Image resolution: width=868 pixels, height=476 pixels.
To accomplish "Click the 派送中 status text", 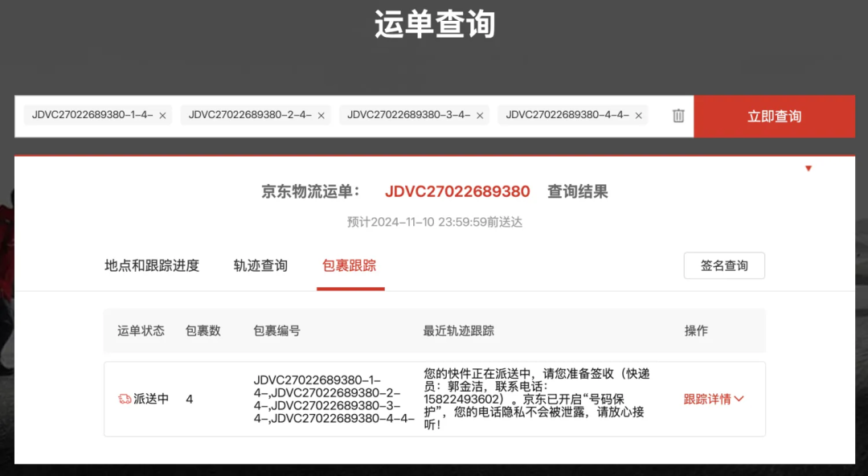I will 151,399.
